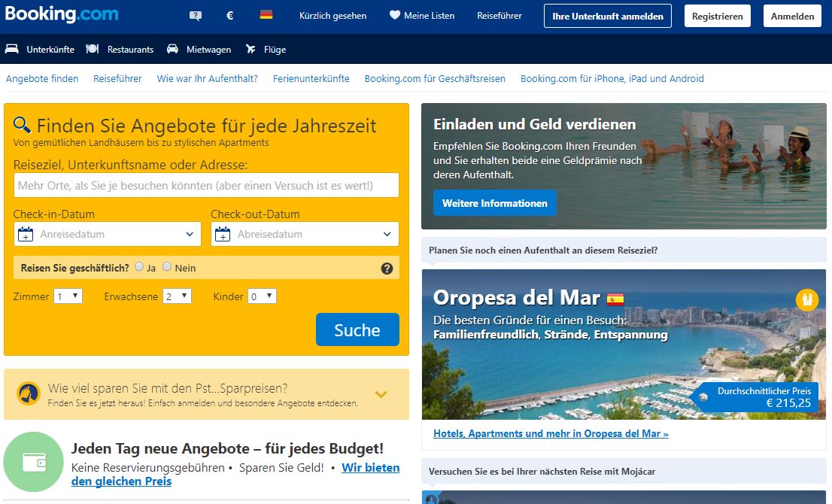Click the Oropesa del Mar destination photo

point(624,345)
